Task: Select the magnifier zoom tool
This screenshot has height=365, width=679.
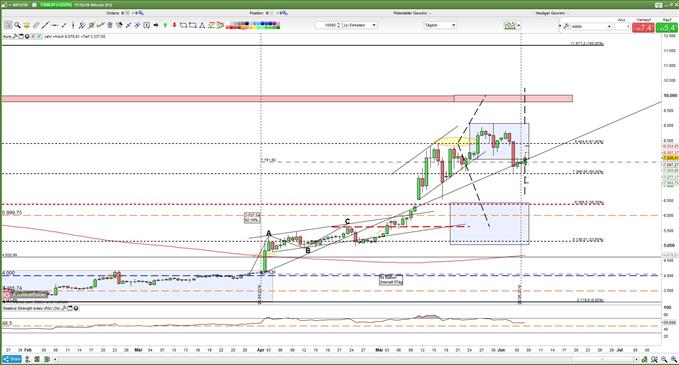Action: [17, 25]
